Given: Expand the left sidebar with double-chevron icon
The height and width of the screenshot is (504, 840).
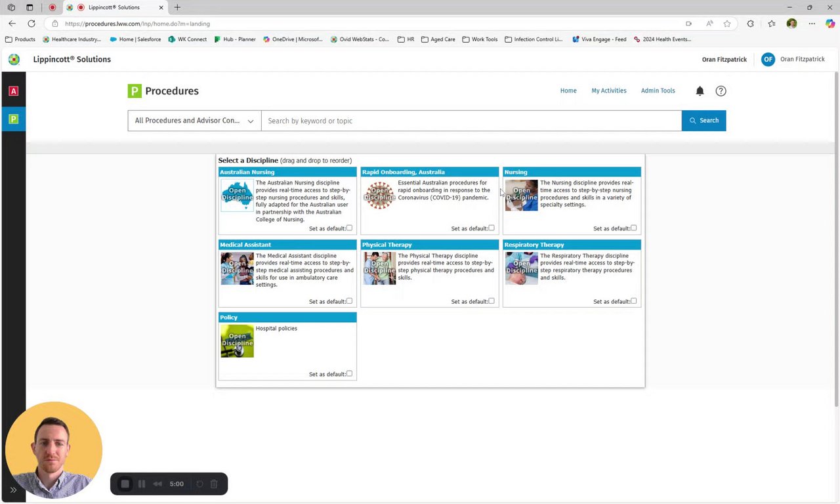Looking at the screenshot, I should (13, 490).
